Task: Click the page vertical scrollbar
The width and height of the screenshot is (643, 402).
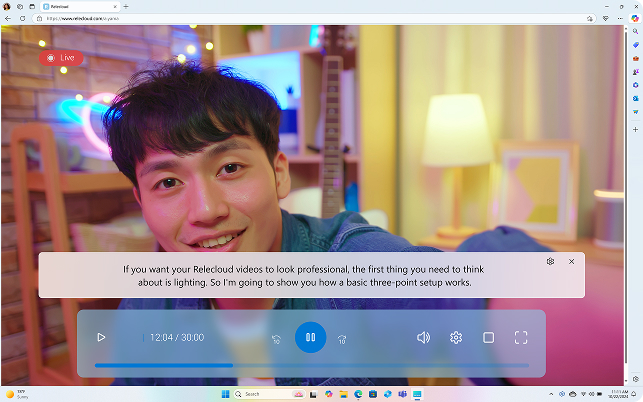Action: tap(625, 197)
